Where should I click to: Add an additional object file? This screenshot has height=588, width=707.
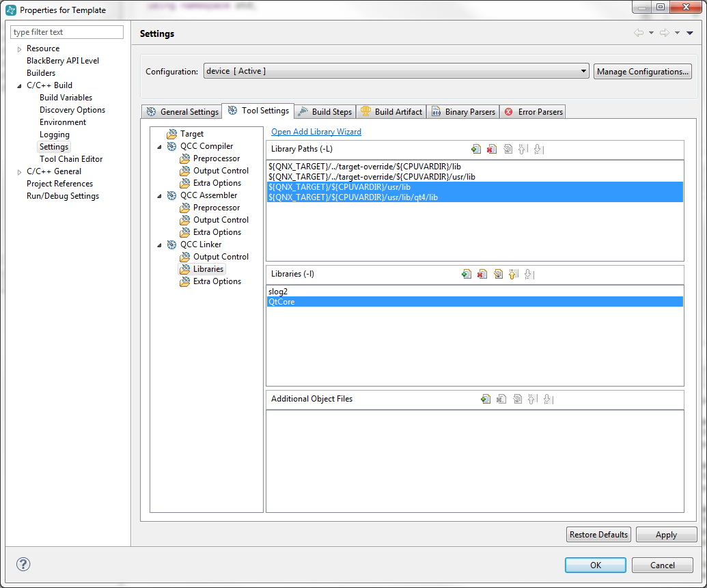click(x=486, y=399)
